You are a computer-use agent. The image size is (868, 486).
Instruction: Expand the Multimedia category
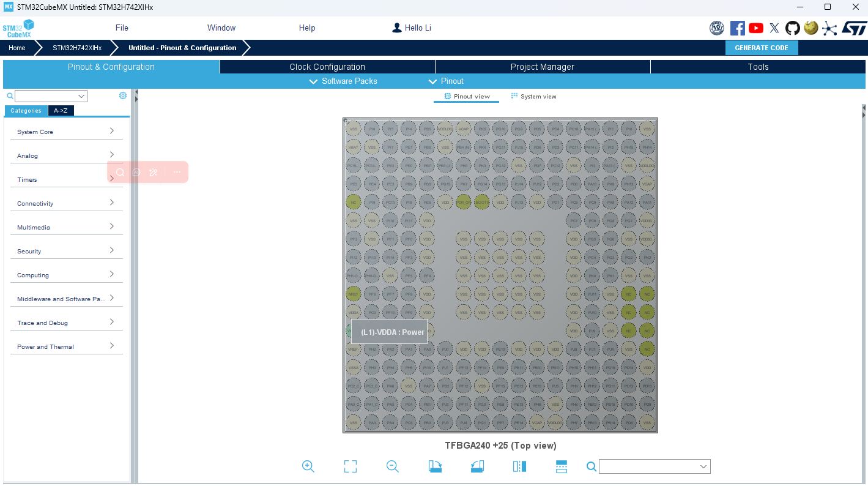(x=66, y=227)
